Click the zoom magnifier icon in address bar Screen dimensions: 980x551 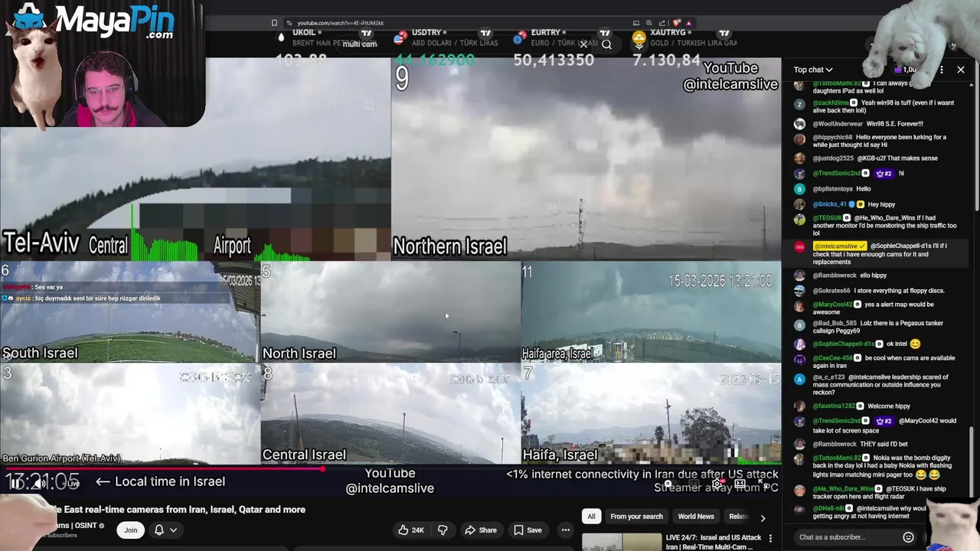pyautogui.click(x=649, y=23)
